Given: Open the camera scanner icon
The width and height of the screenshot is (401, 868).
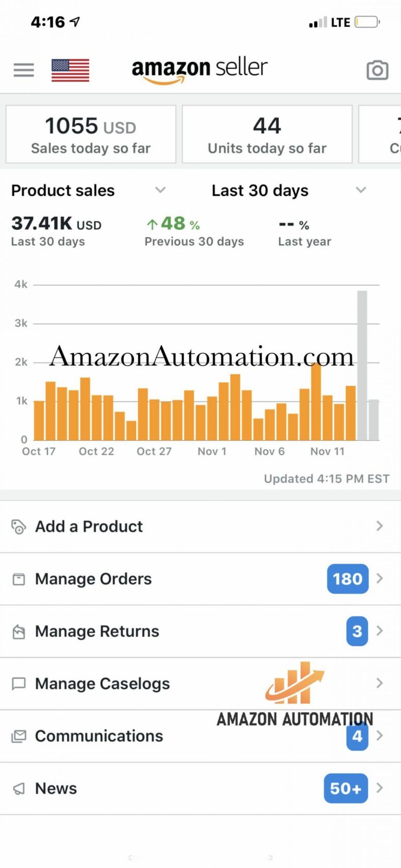Looking at the screenshot, I should click(x=377, y=70).
